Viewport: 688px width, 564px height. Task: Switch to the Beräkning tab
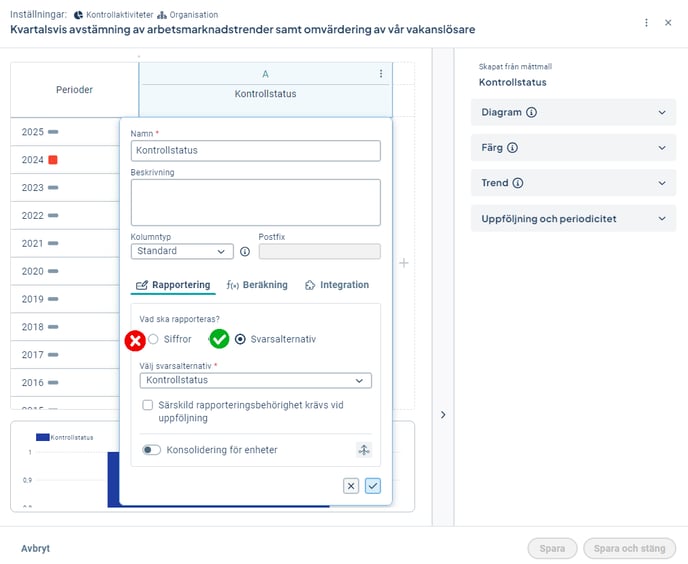[x=257, y=285]
